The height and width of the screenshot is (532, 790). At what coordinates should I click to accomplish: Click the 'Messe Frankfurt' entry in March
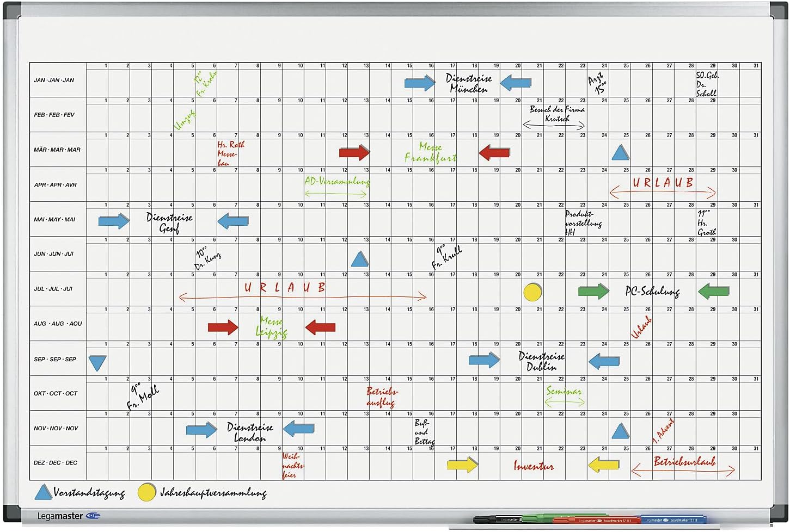click(430, 152)
